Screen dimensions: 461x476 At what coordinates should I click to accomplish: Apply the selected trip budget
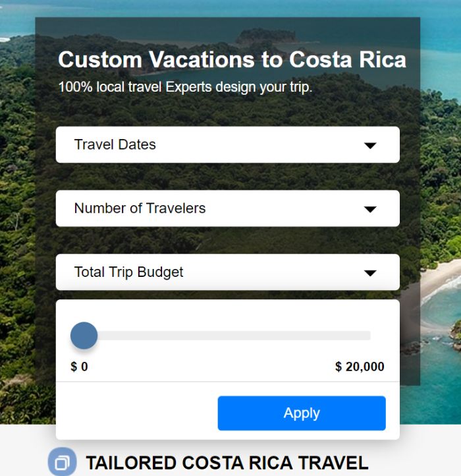point(302,413)
